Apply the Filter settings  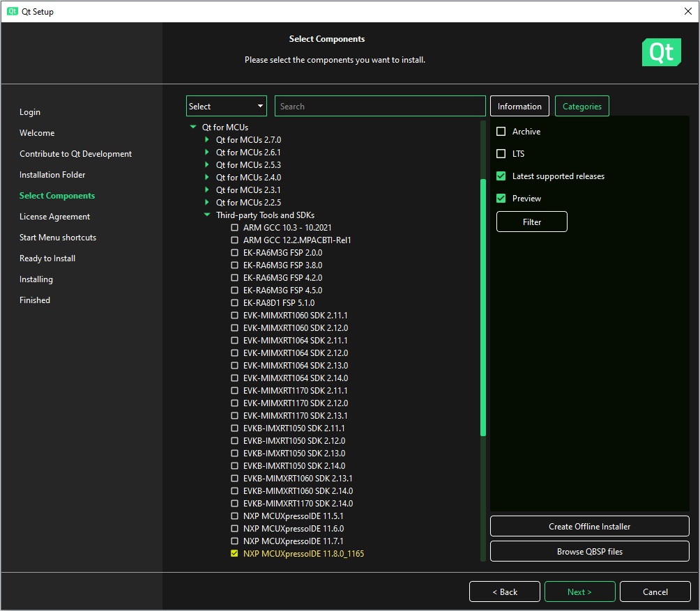[531, 221]
